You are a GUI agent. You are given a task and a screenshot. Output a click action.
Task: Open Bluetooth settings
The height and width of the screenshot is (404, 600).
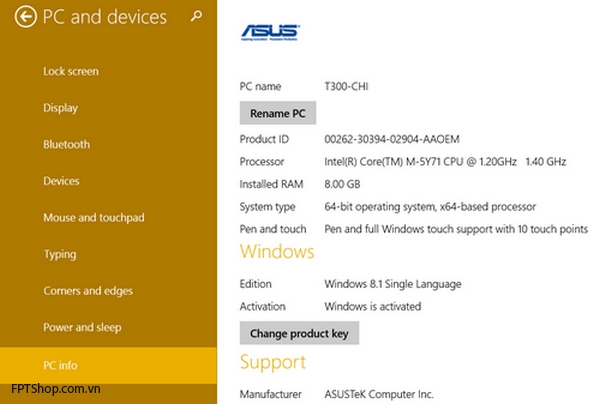click(67, 144)
